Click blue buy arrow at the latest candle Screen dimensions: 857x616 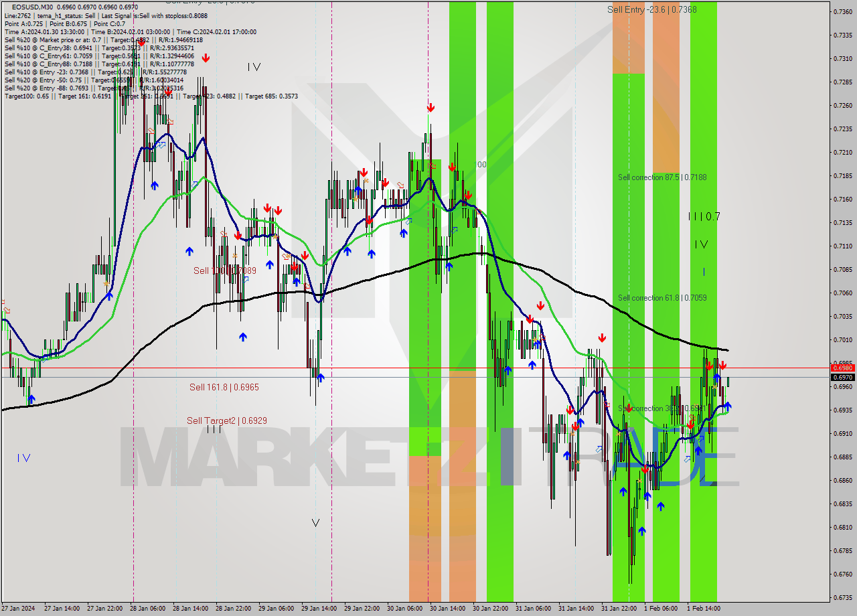coord(727,406)
